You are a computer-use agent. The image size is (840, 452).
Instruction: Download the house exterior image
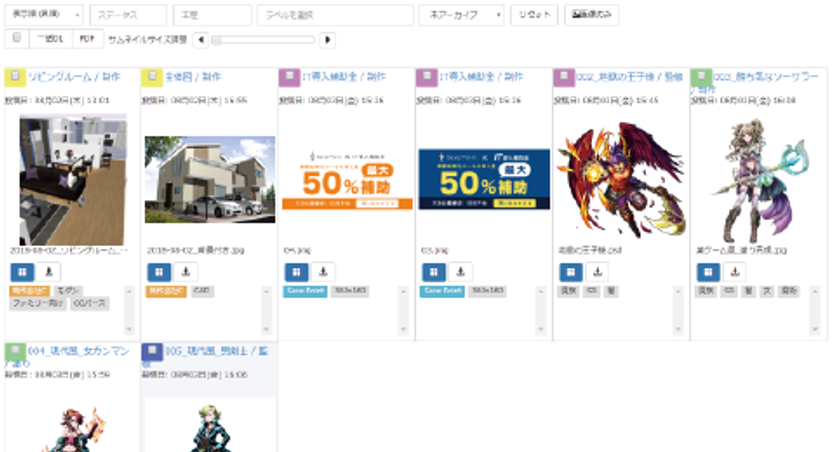coord(186,272)
